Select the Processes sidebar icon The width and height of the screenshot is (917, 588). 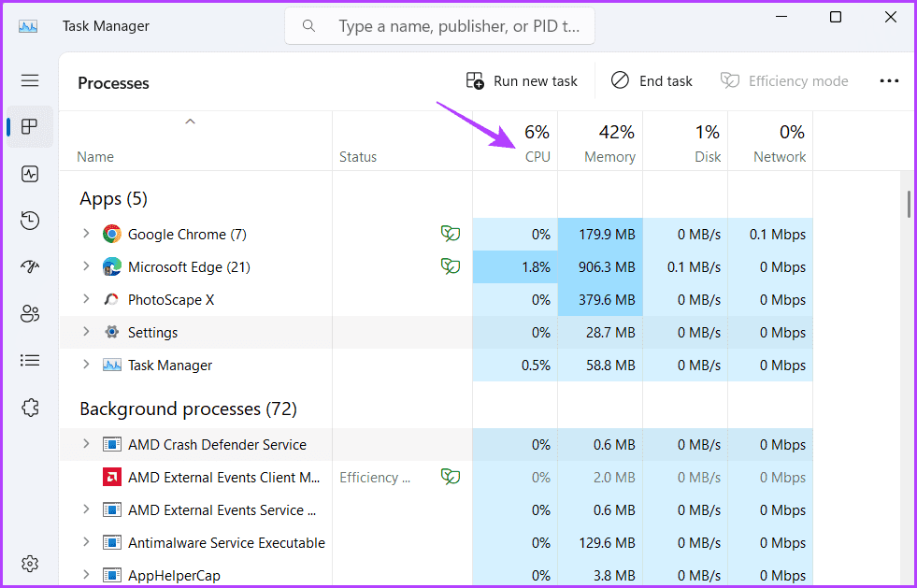coord(30,126)
